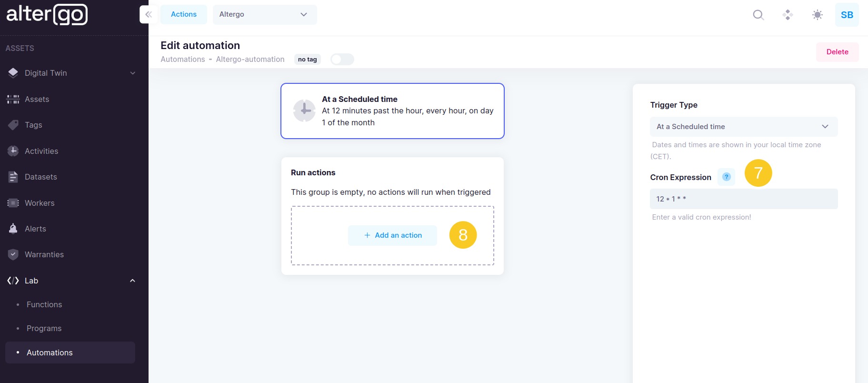Open the Trigger Type dropdown

743,127
